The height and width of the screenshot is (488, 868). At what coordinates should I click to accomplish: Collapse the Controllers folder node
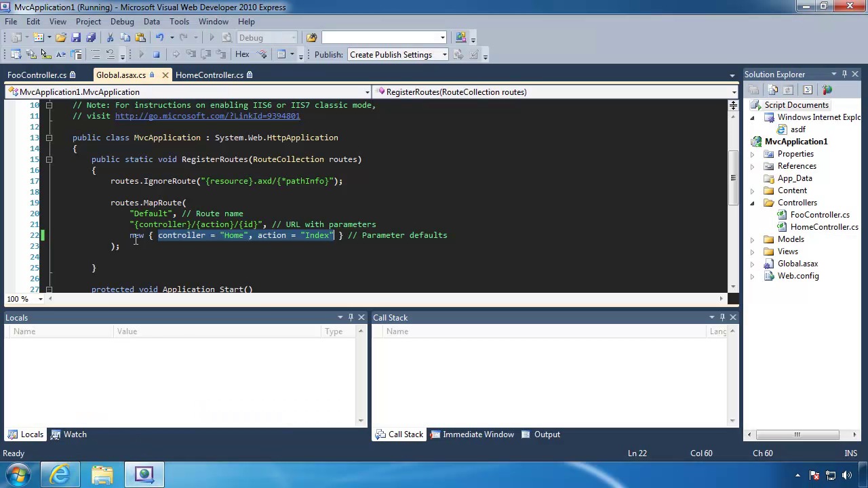(x=752, y=203)
